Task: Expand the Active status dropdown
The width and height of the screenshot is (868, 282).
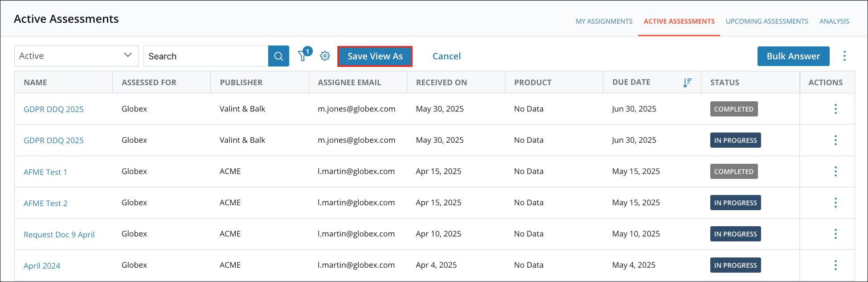Action: click(77, 56)
